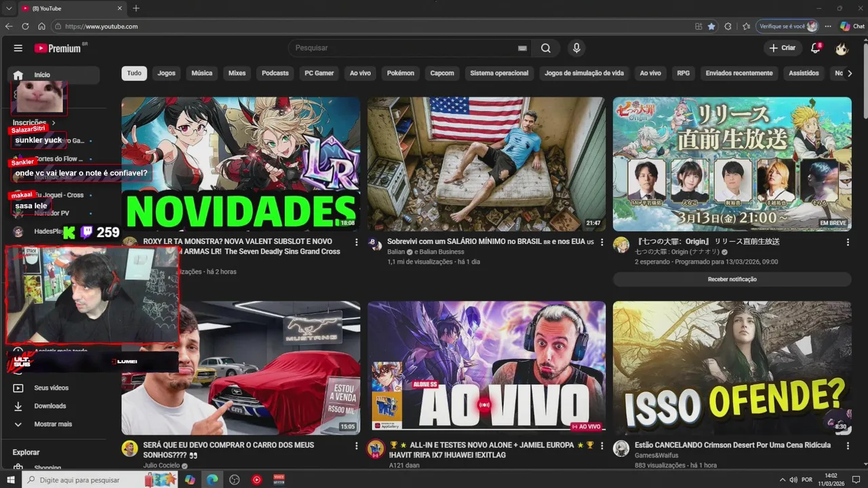Expand the Inscrições section chevron
The width and height of the screenshot is (868, 488).
pos(54,123)
